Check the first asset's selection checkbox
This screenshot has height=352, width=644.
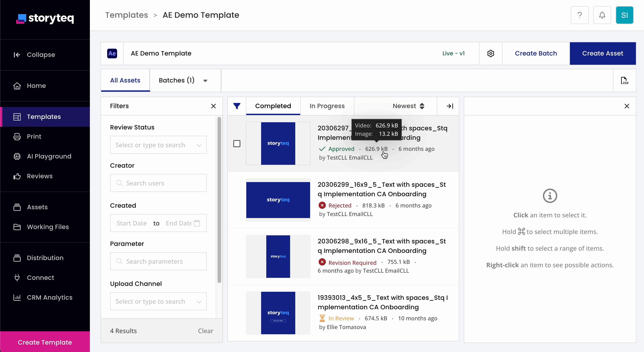point(237,143)
